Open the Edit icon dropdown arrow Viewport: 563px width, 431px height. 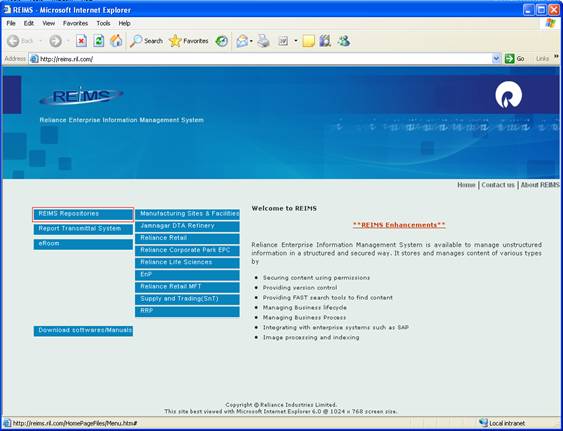point(296,41)
